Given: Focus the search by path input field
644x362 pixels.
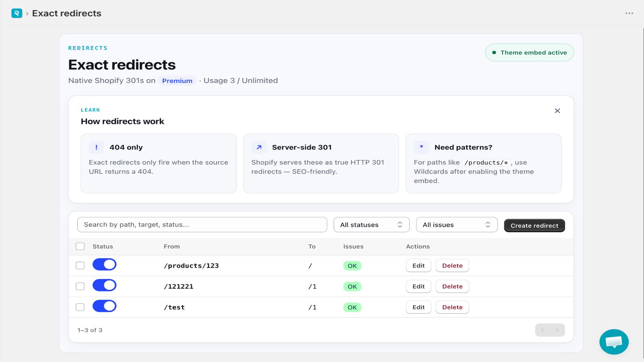Looking at the screenshot, I should 202,225.
